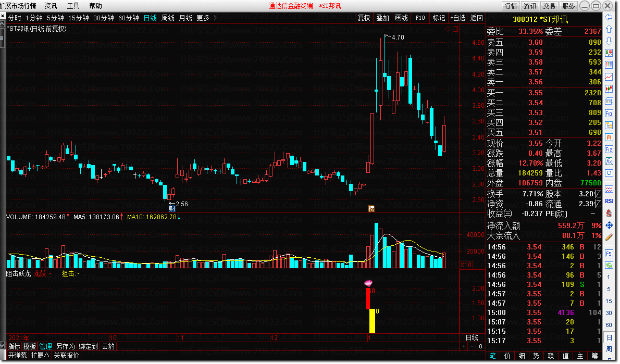This screenshot has width=620, height=364.
Task: Click the F10 icon in right sidebar
Action: pyautogui.click(x=609, y=114)
